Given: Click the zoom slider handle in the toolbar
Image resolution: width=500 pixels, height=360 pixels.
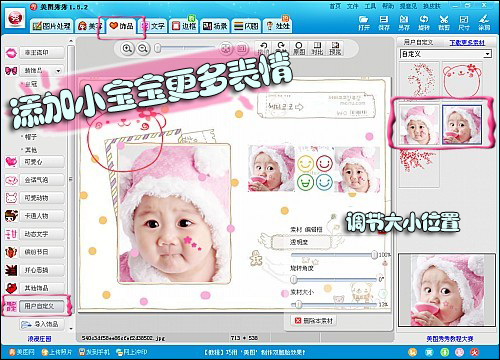Looking at the screenshot, I should pos(158,48).
